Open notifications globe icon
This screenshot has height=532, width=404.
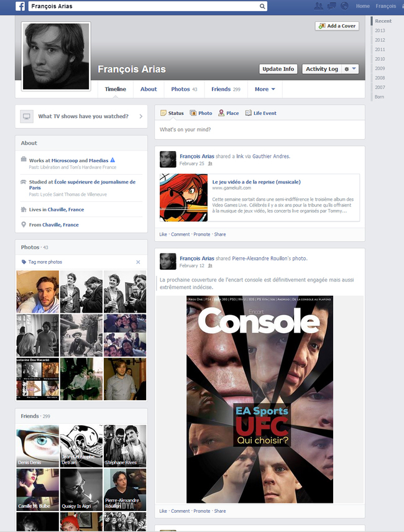[344, 6]
